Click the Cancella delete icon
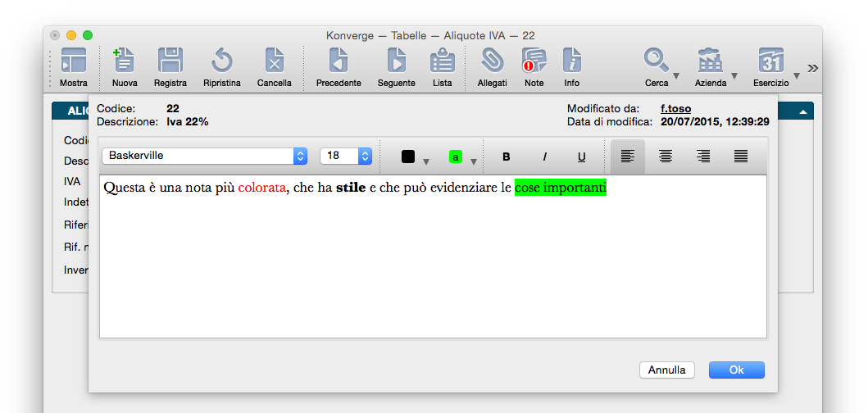868x413 pixels. point(274,61)
